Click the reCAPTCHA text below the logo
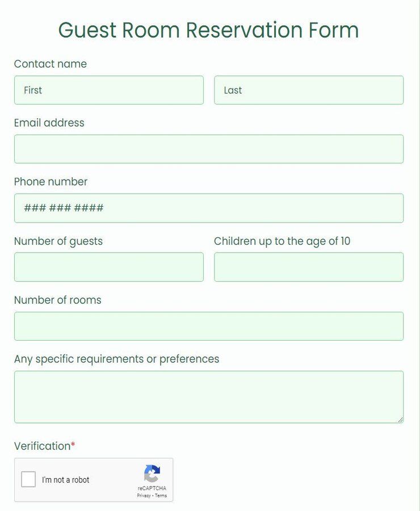420x511 pixels. pos(152,488)
